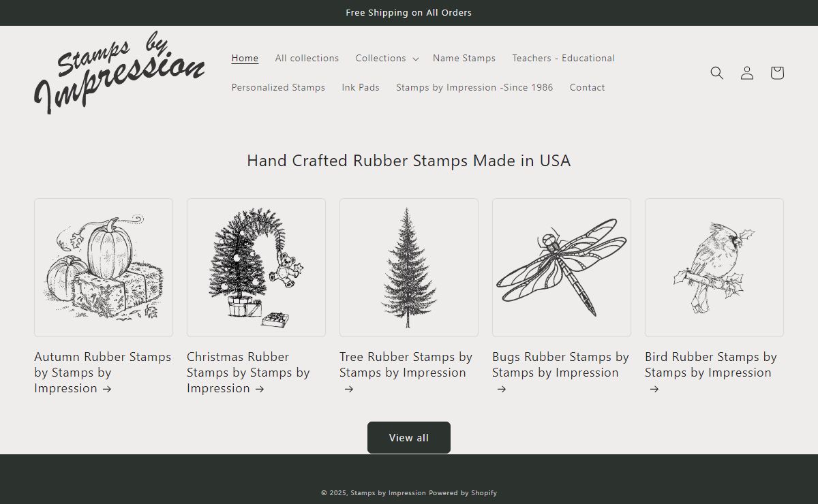Image resolution: width=818 pixels, height=504 pixels.
Task: Click the Free Shipping on All Orders banner
Action: point(409,13)
